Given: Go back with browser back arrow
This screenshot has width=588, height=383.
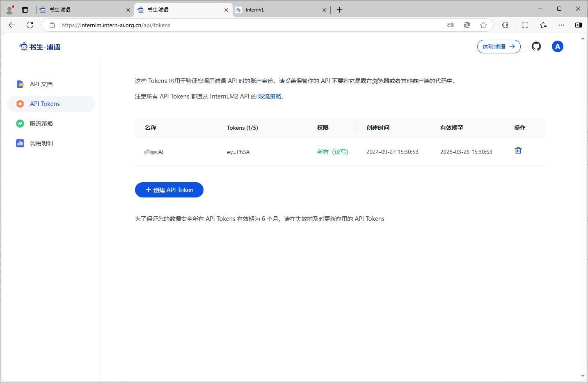Looking at the screenshot, I should click(x=12, y=25).
